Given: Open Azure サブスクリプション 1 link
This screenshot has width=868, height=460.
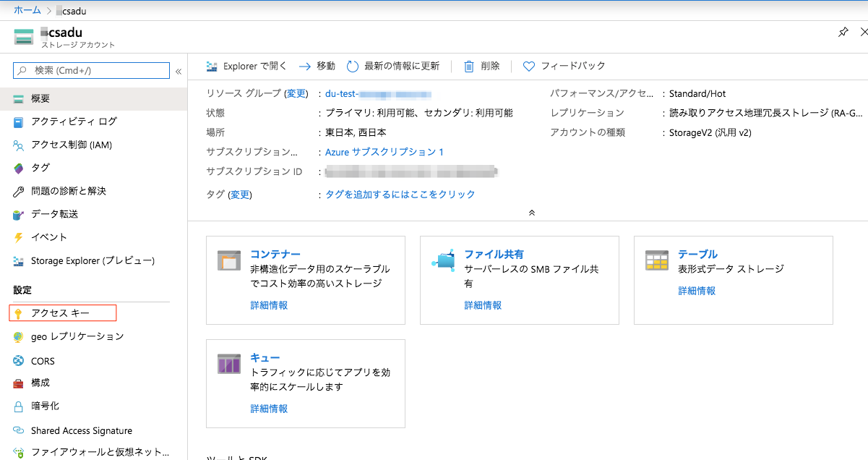Looking at the screenshot, I should pos(384,152).
